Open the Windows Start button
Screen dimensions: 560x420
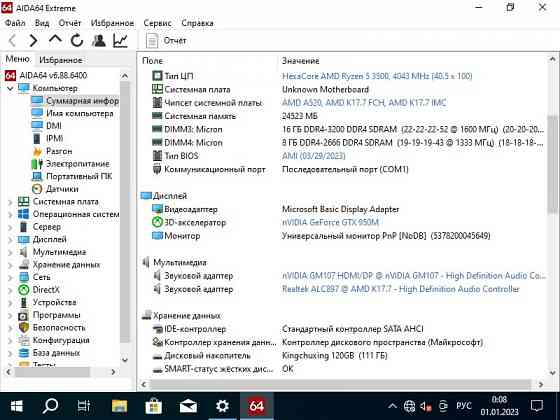[x=16, y=406]
